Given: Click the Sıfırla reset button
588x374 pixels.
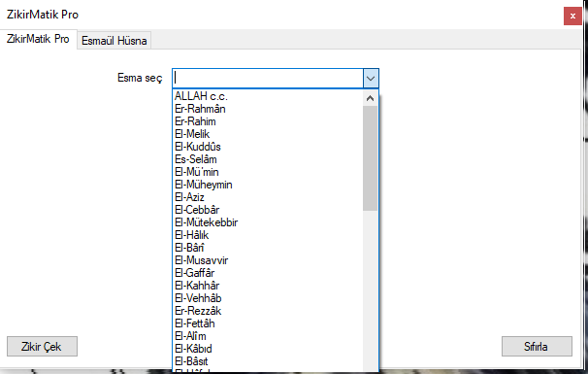Looking at the screenshot, I should pos(537,346).
